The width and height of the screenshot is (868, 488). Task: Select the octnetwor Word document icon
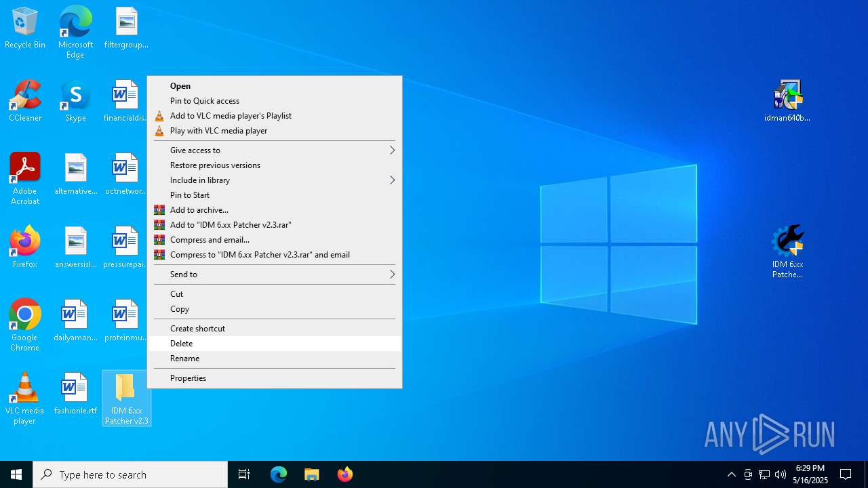(125, 175)
